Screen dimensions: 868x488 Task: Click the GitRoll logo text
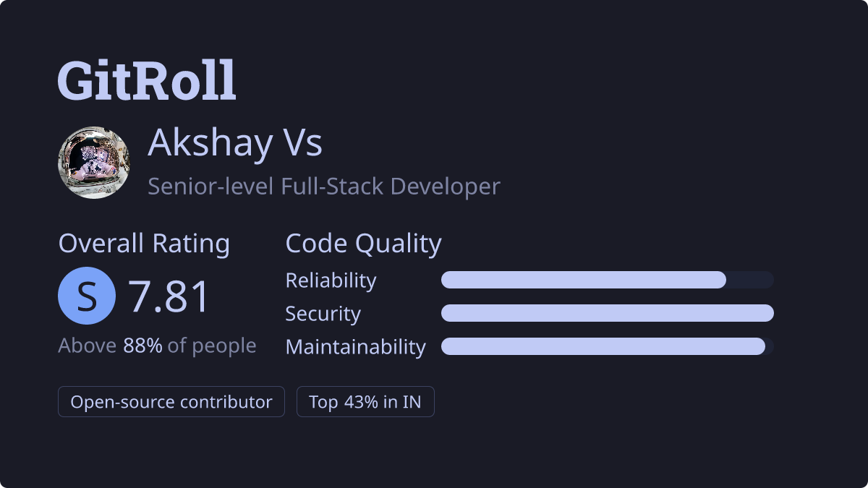point(147,80)
